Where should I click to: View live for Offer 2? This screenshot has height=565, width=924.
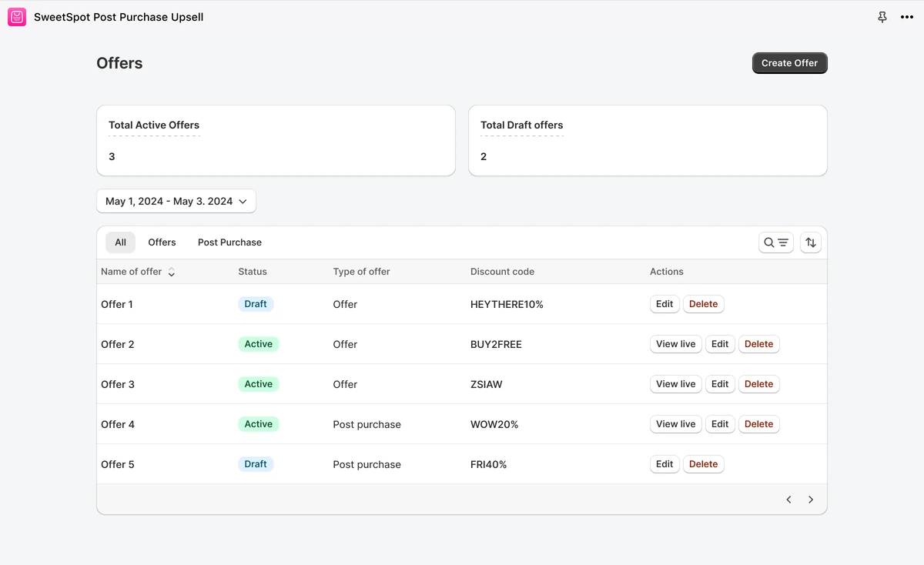(676, 344)
